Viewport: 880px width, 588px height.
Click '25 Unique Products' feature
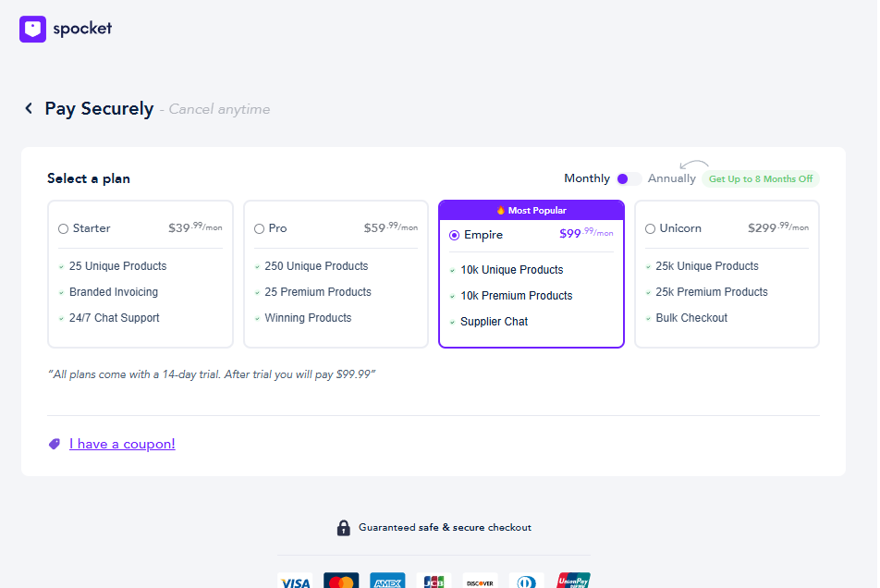118,266
